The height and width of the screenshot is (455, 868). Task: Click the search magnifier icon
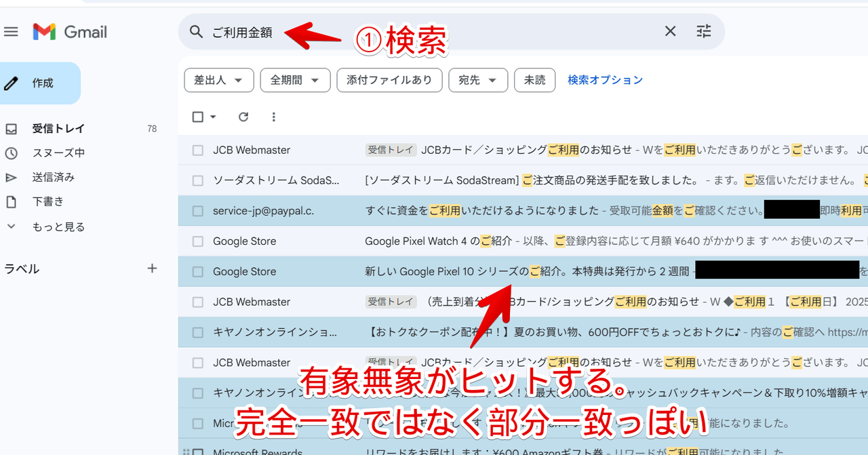click(196, 32)
